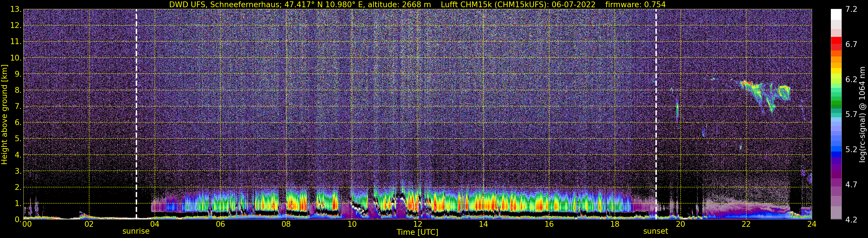Click height axis tick '11.'
The height and width of the screenshot is (238, 868).
16,41
